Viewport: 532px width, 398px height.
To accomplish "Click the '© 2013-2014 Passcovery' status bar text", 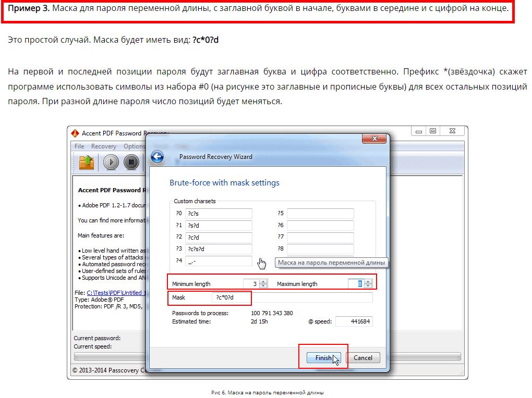I will click(109, 370).
